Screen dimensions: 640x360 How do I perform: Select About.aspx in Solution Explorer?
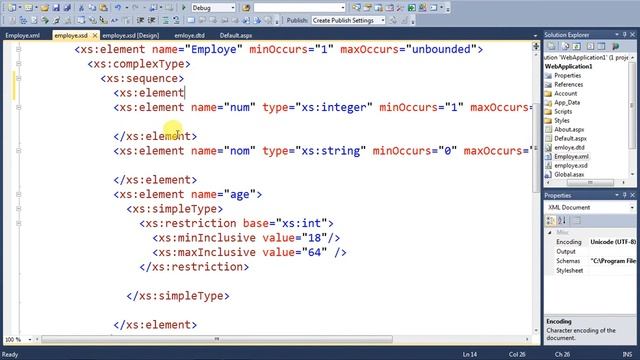click(569, 129)
